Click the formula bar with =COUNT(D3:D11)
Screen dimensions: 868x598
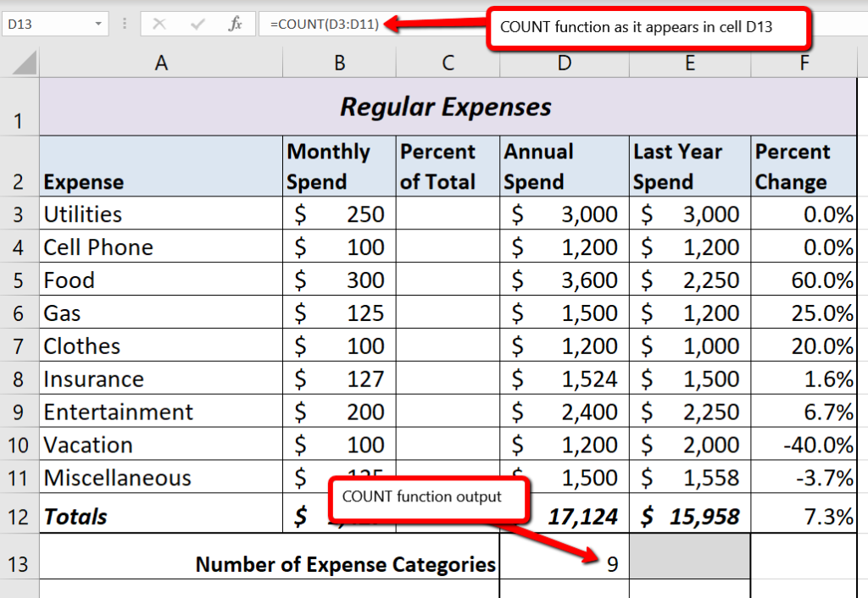pyautogui.click(x=372, y=24)
